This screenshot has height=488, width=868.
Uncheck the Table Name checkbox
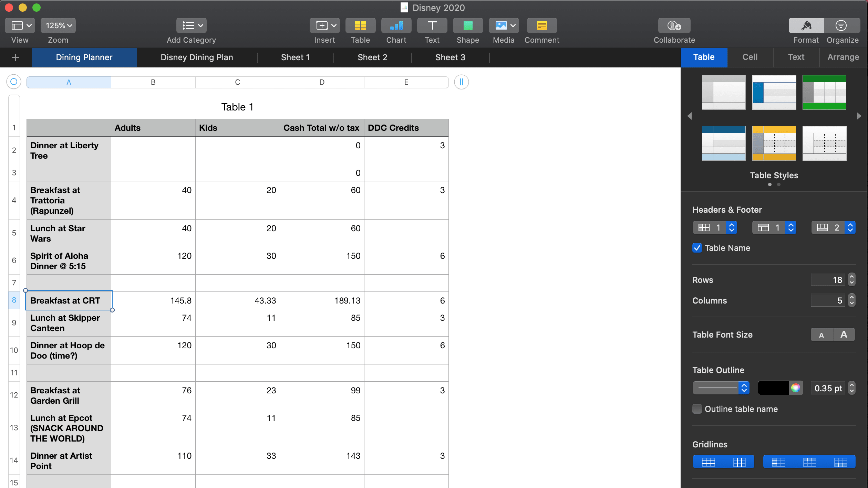point(697,248)
